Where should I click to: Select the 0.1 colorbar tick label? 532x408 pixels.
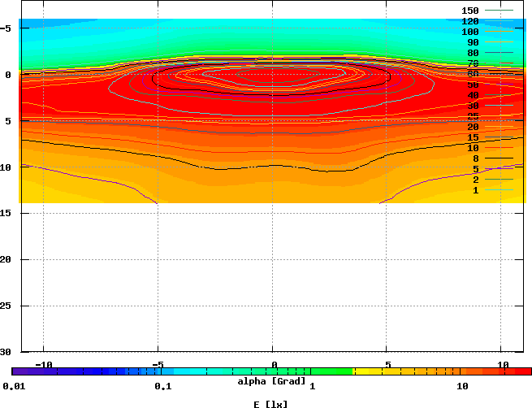click(162, 385)
